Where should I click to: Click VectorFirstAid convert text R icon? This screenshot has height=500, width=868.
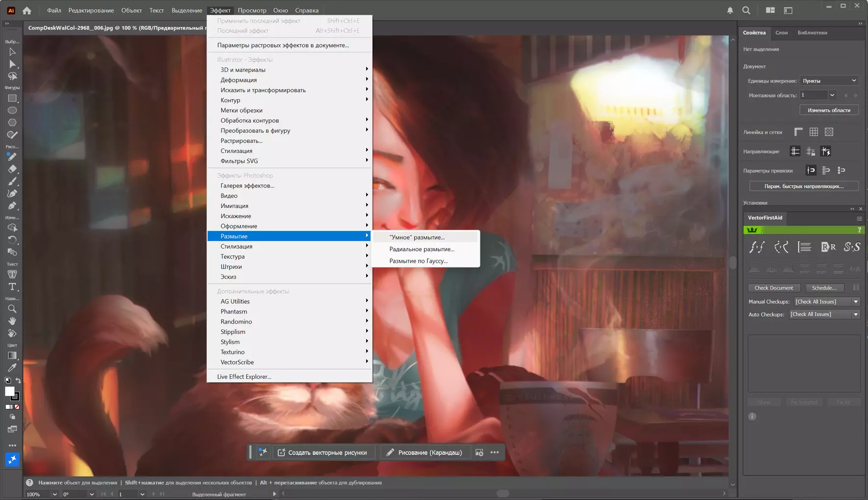tap(828, 247)
